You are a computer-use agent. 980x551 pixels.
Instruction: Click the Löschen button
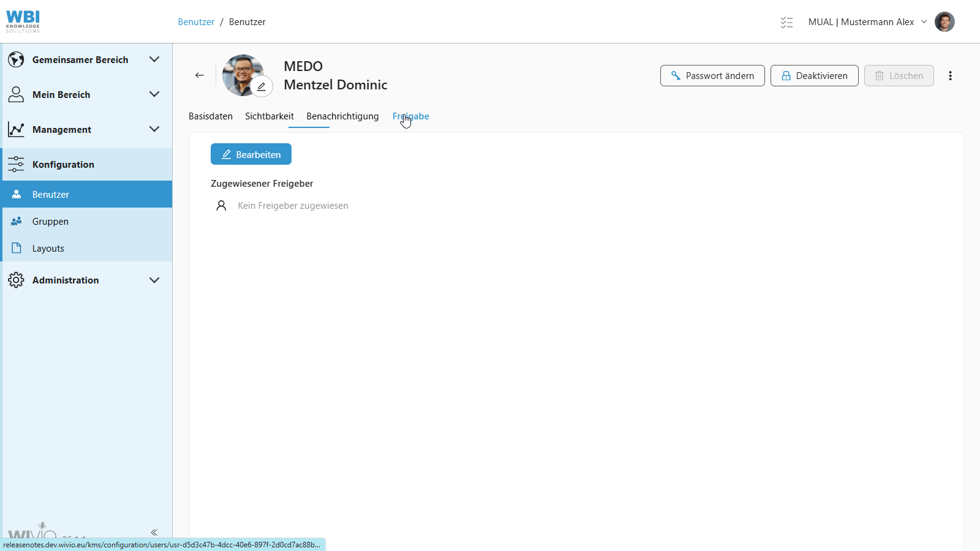899,76
